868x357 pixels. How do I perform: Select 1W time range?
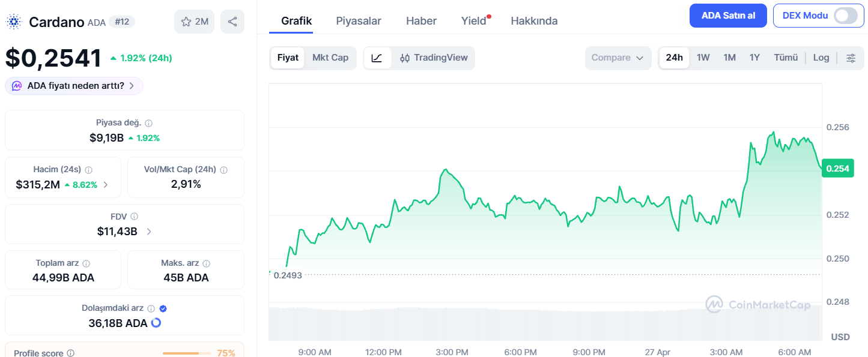pyautogui.click(x=703, y=58)
